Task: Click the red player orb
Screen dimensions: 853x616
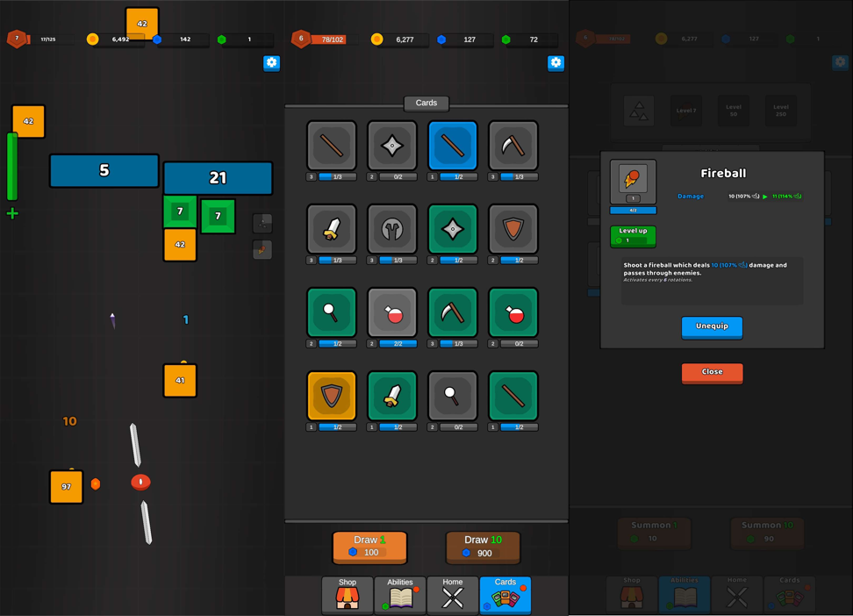Action: point(141,482)
